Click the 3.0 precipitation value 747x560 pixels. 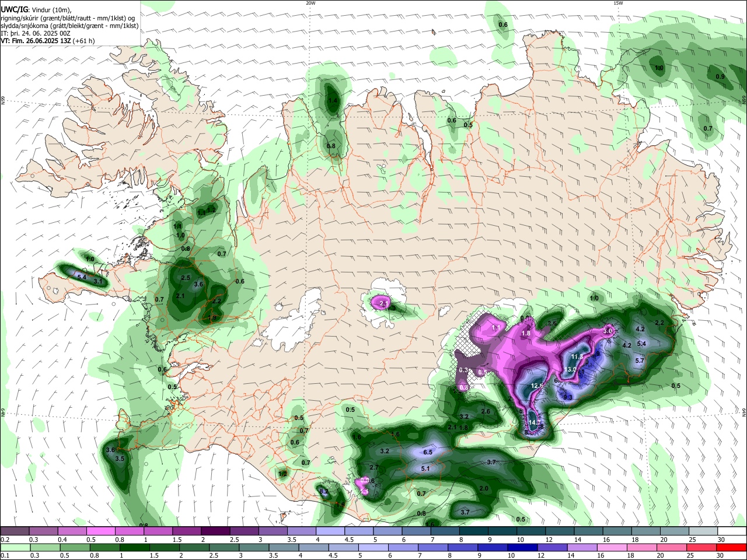(607, 331)
